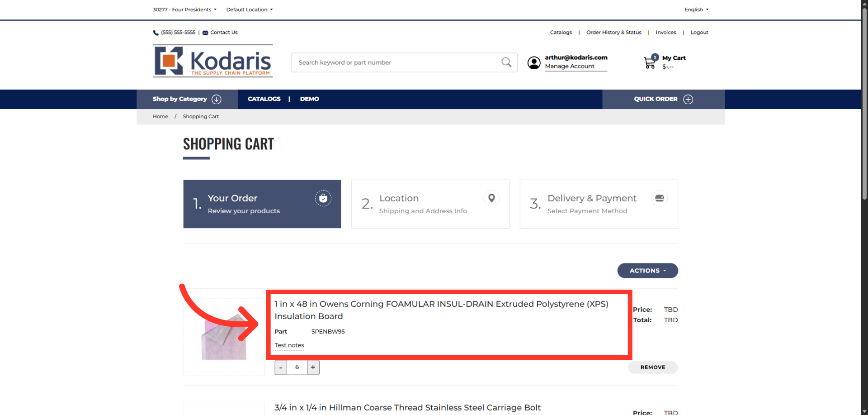Click part number SPENBW95
The image size is (868, 415).
pos(328,332)
